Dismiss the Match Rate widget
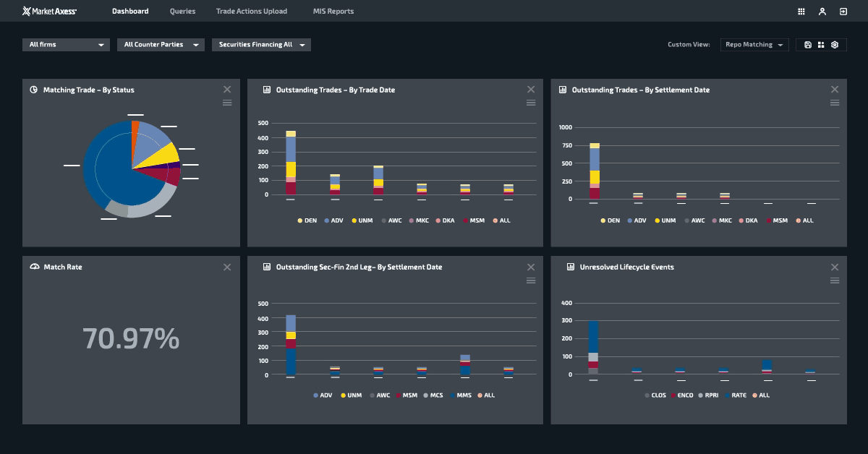868x454 pixels. [x=227, y=267]
